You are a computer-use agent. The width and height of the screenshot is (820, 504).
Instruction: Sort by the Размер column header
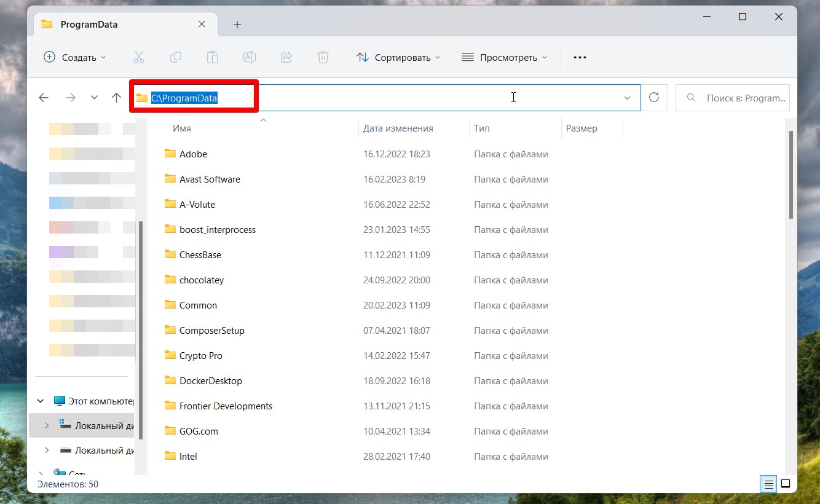tap(581, 128)
